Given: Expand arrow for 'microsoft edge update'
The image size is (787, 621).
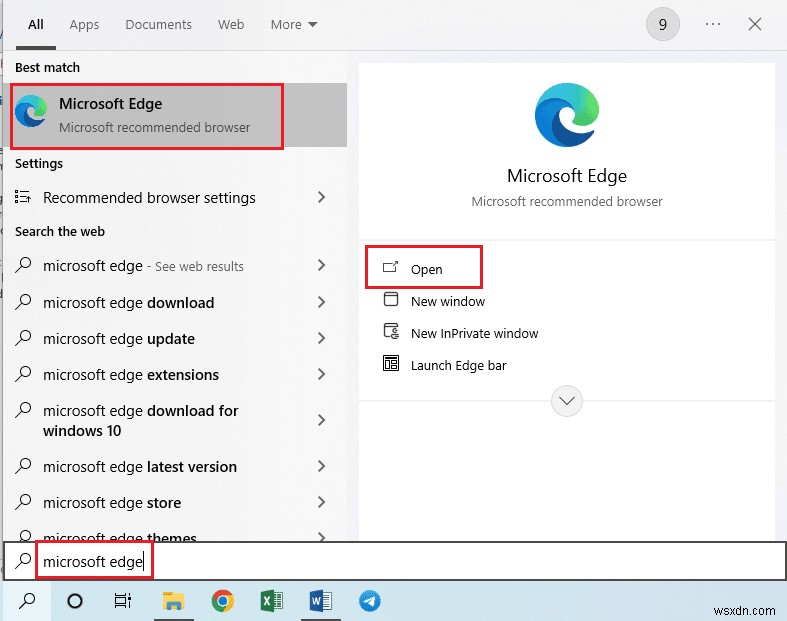Looking at the screenshot, I should [321, 338].
